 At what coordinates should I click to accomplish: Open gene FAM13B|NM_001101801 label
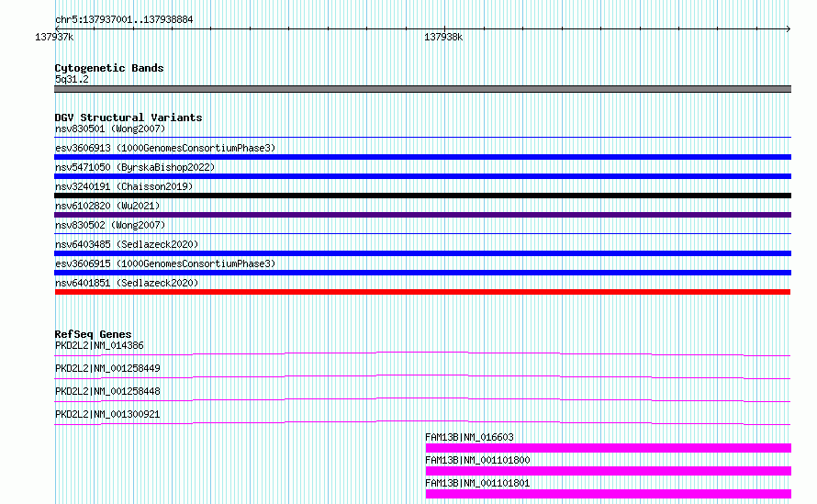(477, 483)
